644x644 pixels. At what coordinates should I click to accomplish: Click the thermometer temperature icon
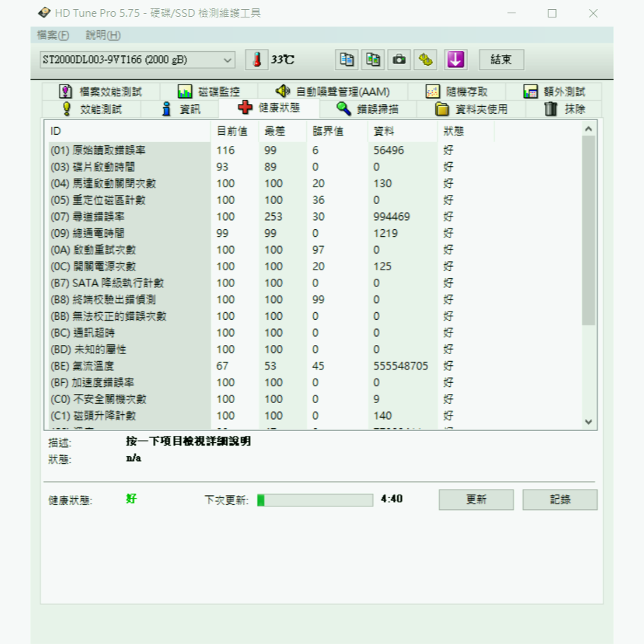256,60
